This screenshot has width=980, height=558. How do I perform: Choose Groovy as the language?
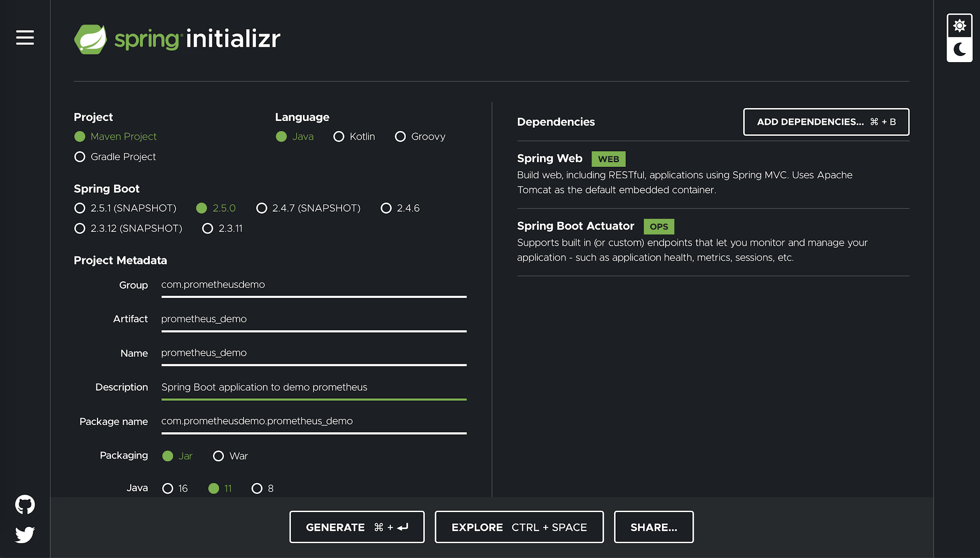click(x=400, y=136)
